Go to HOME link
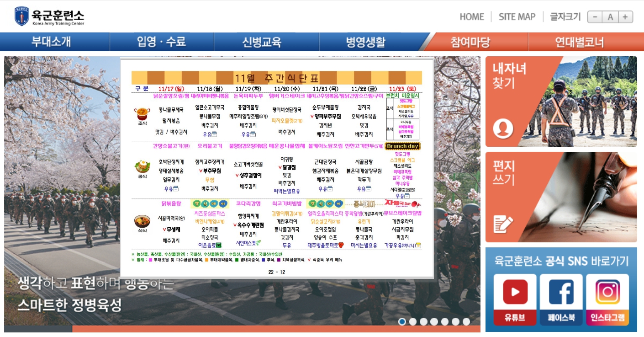 pos(472,17)
